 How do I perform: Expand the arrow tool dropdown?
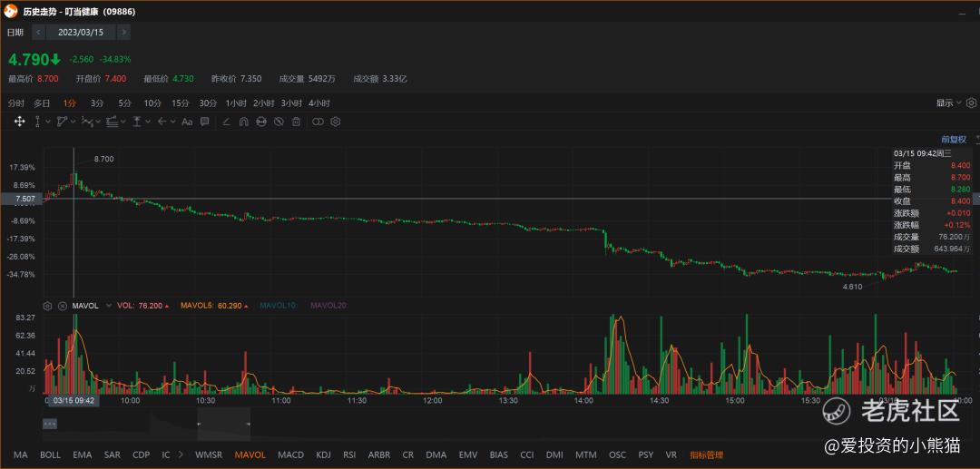[x=173, y=122]
